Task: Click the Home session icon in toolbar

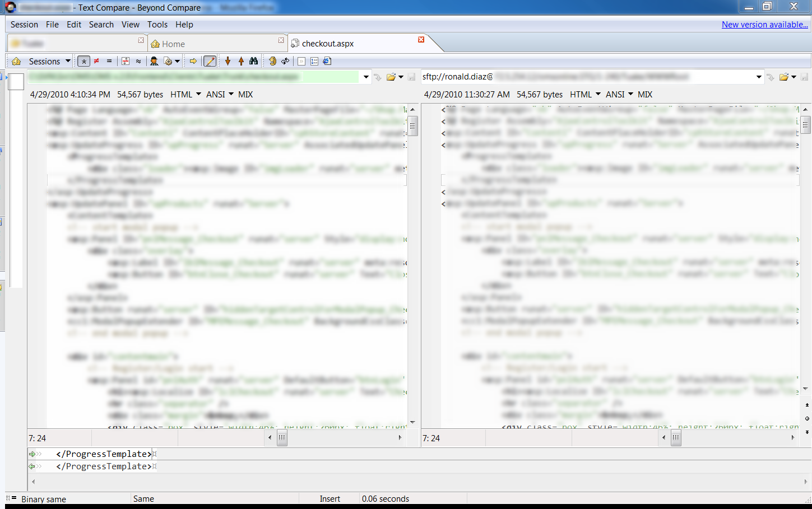Action: [16, 61]
